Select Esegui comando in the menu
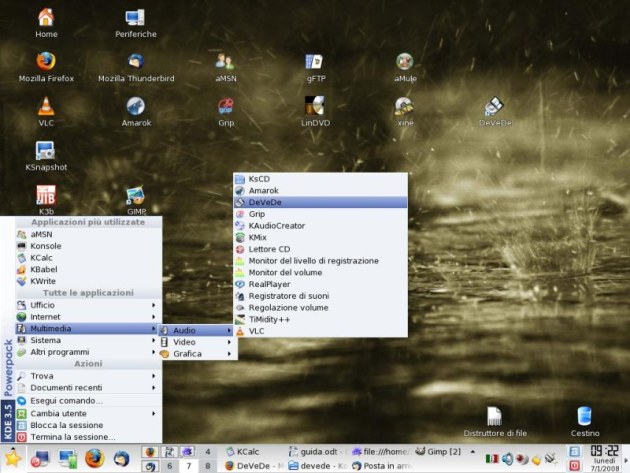 click(x=66, y=400)
